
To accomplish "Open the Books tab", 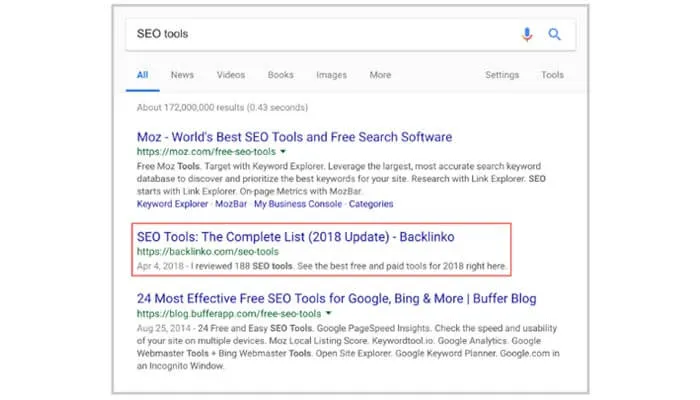I will (x=280, y=75).
